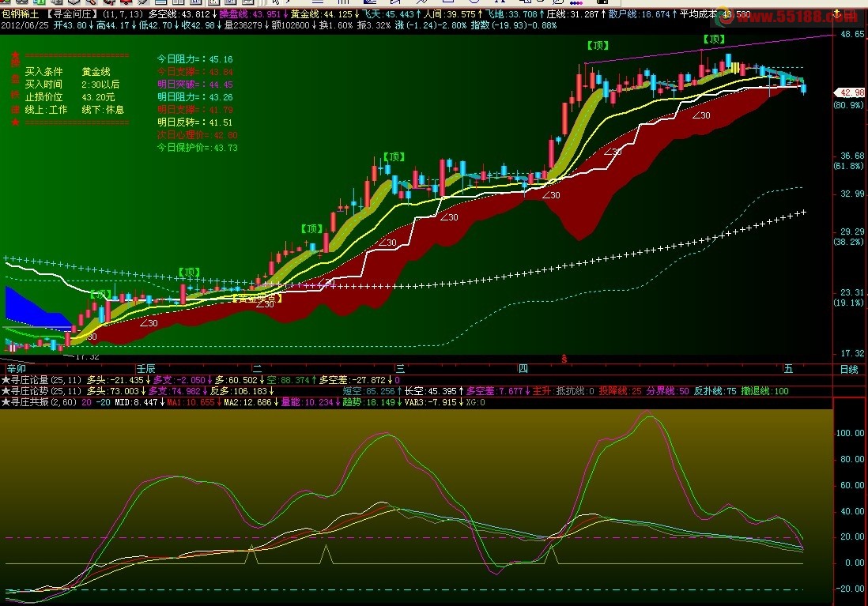Click the 趋势:18.149 readout
This screenshot has height=606, width=868.
click(368, 403)
